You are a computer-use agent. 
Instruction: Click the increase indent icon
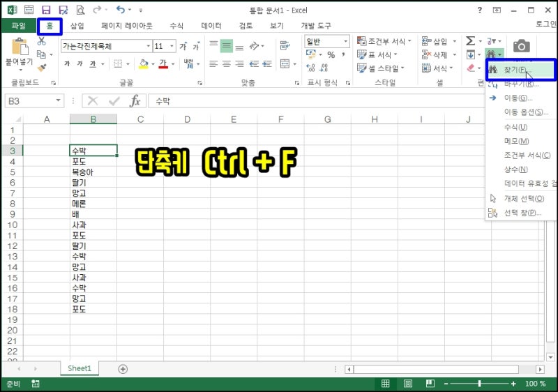coord(267,64)
